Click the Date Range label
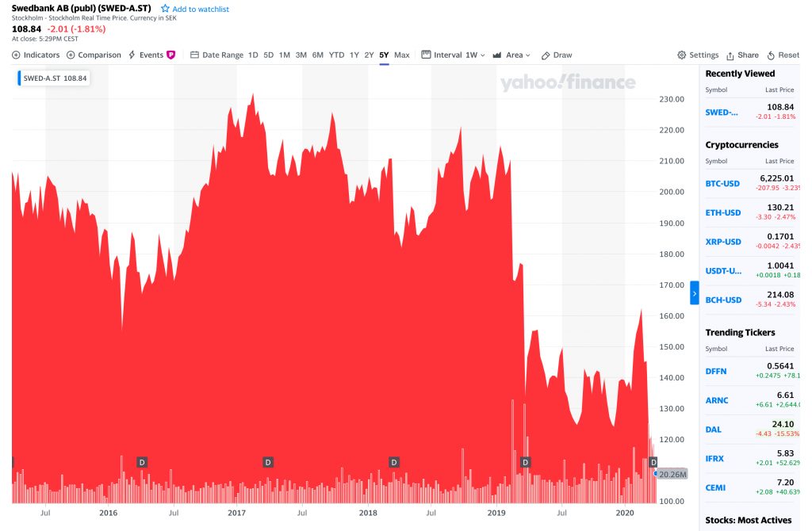Image resolution: width=812 pixels, height=531 pixels. [223, 55]
